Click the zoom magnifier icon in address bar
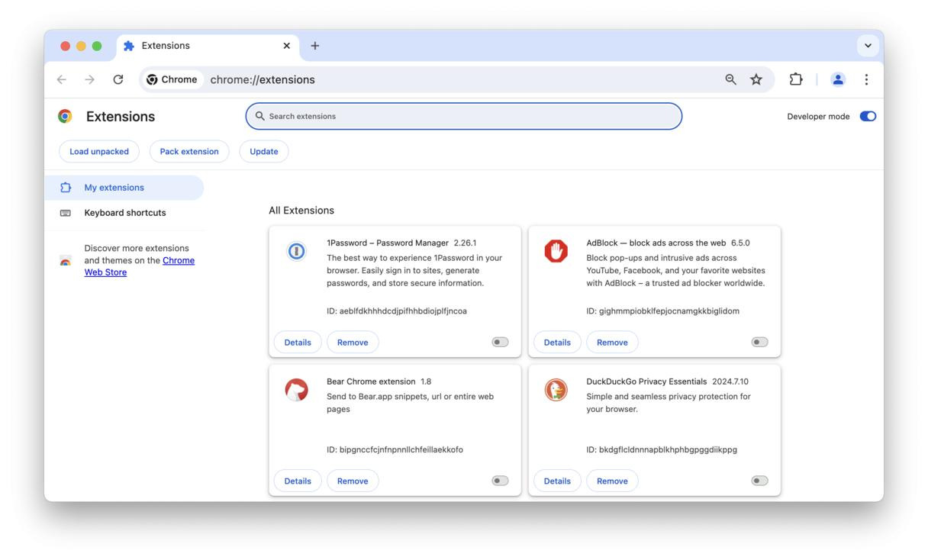The height and width of the screenshot is (560, 928). (731, 79)
